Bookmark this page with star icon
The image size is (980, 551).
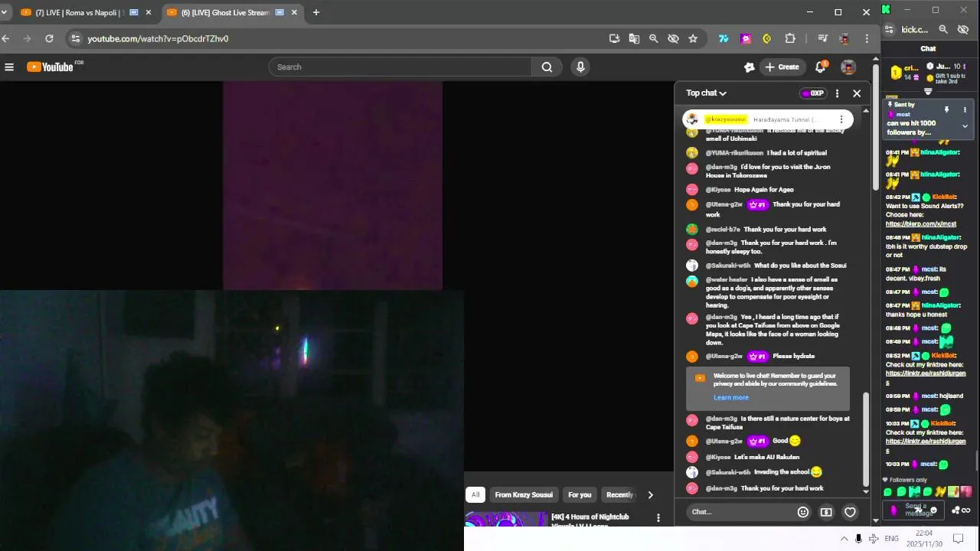(693, 38)
